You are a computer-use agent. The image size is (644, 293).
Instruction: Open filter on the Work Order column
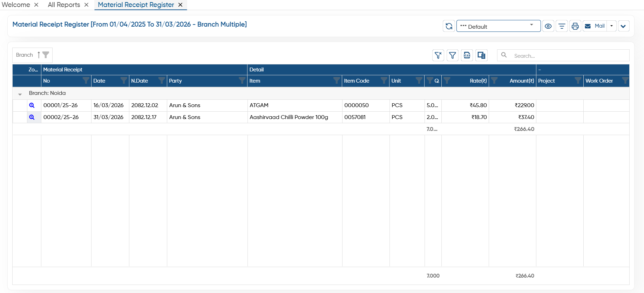pos(625,81)
